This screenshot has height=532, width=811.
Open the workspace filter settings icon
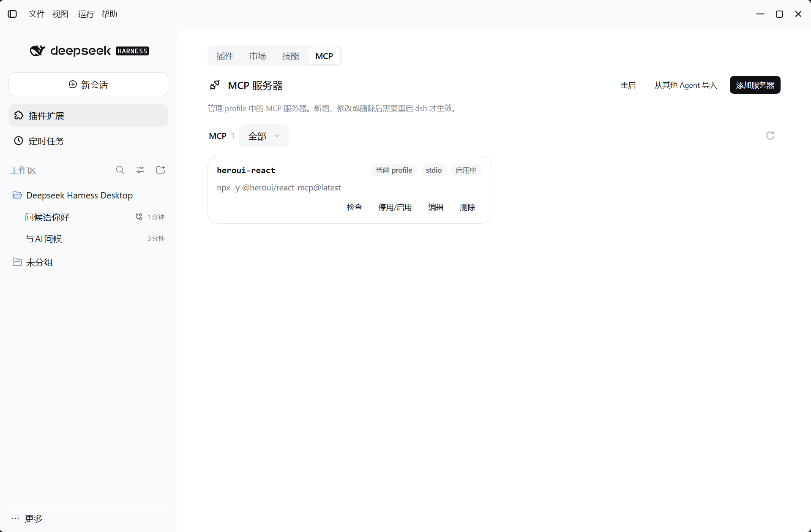click(140, 170)
